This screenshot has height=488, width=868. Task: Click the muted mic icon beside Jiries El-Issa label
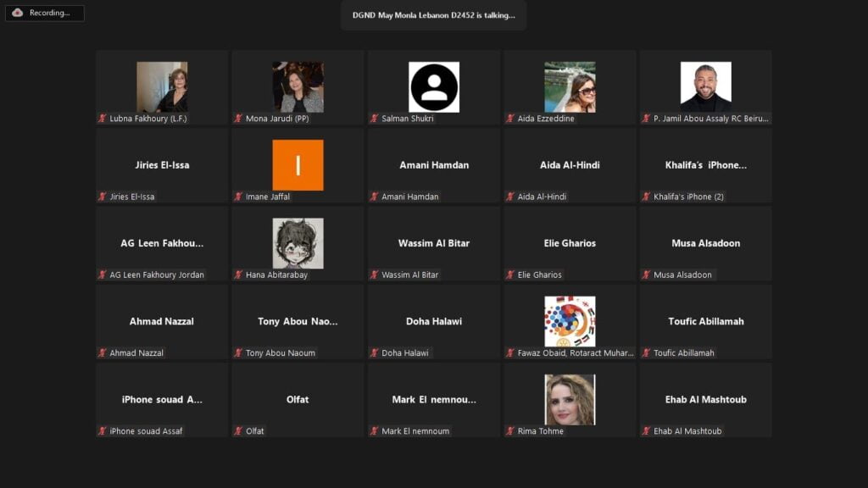[103, 197]
